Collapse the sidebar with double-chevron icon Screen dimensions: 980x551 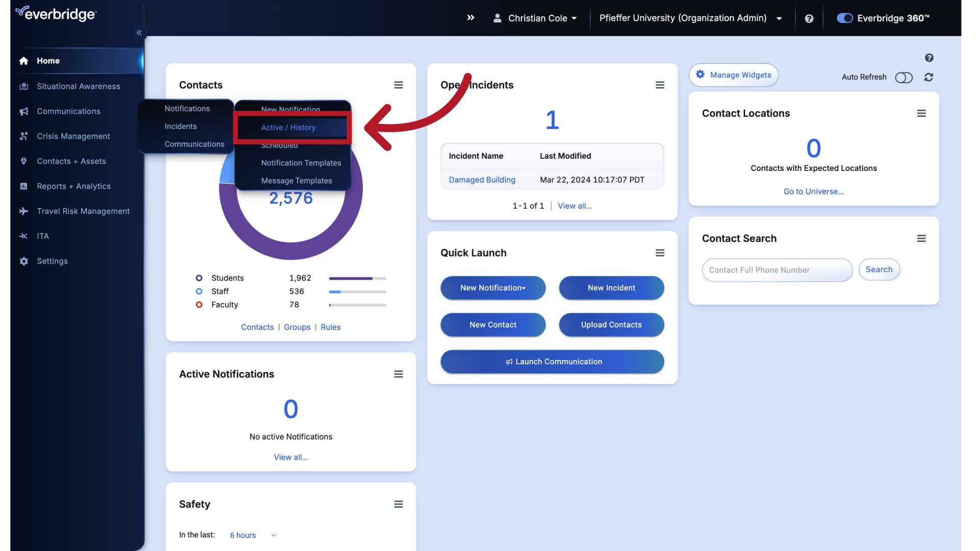(139, 33)
